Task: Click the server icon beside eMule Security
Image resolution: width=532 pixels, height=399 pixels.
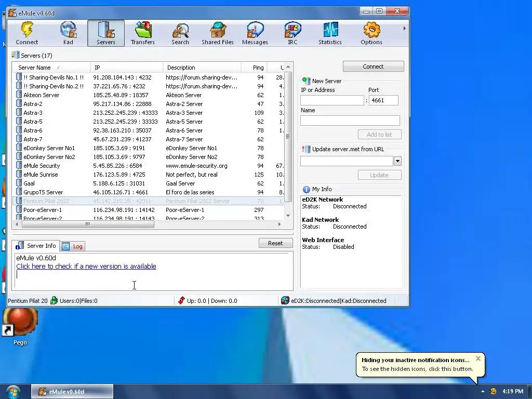Action: [x=19, y=166]
